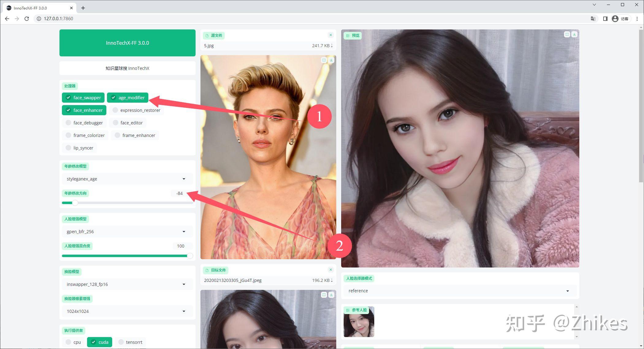The image size is (644, 349).
Task: Select cpu execution provider
Action: [73, 342]
